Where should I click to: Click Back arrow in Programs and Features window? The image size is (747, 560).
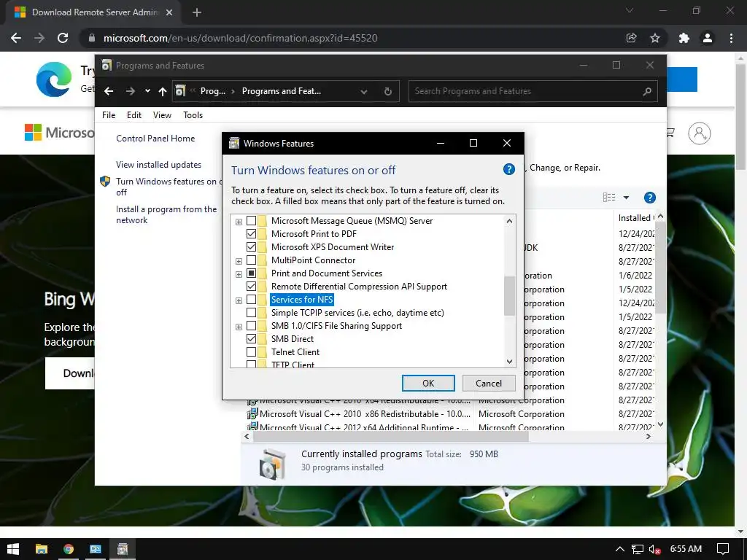(109, 91)
